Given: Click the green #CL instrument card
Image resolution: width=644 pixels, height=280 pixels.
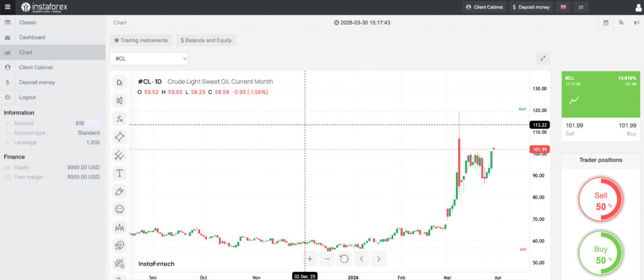Looking at the screenshot, I should coord(601,94).
